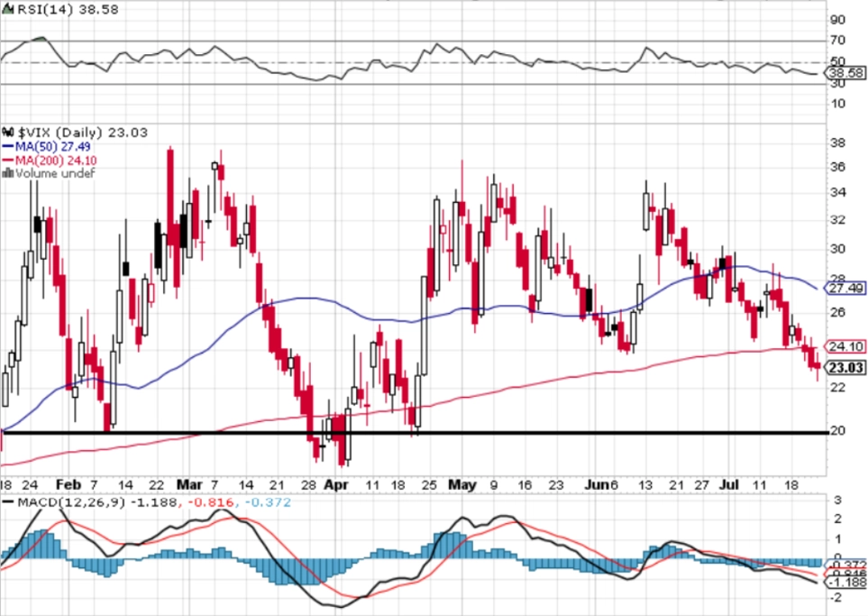Click the RSI(14) indicator icon

pyautogui.click(x=8, y=9)
